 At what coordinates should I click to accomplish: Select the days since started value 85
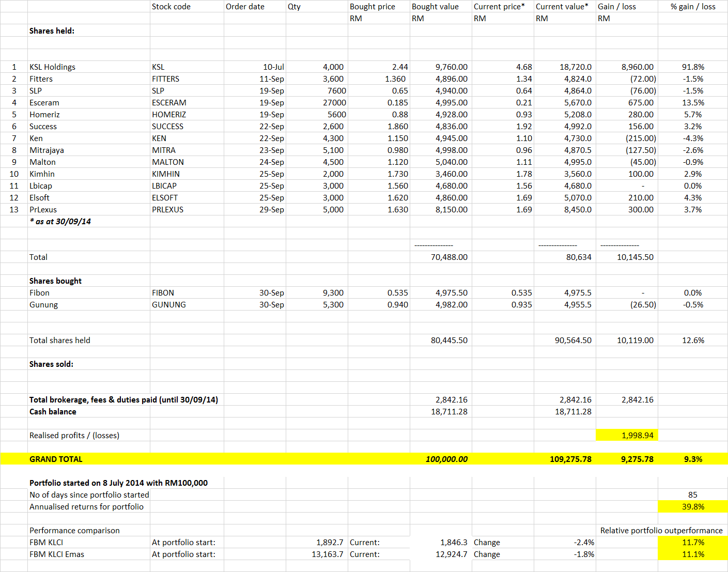point(693,494)
